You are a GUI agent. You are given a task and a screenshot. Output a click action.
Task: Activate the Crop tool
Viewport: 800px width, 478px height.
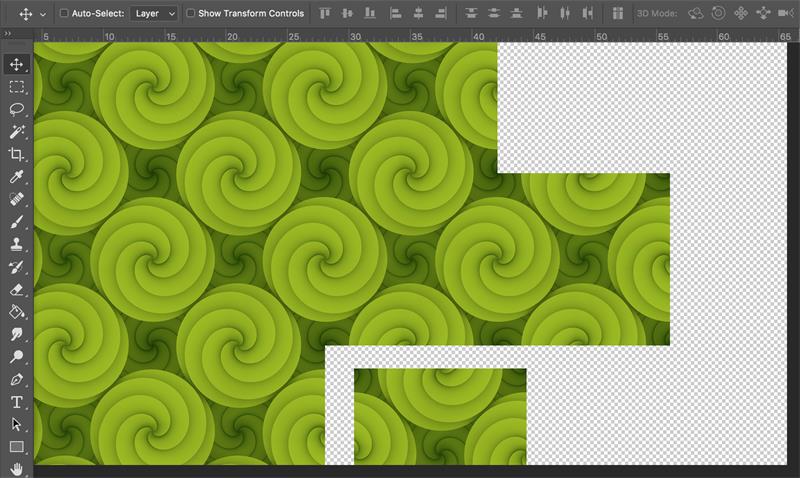click(17, 155)
